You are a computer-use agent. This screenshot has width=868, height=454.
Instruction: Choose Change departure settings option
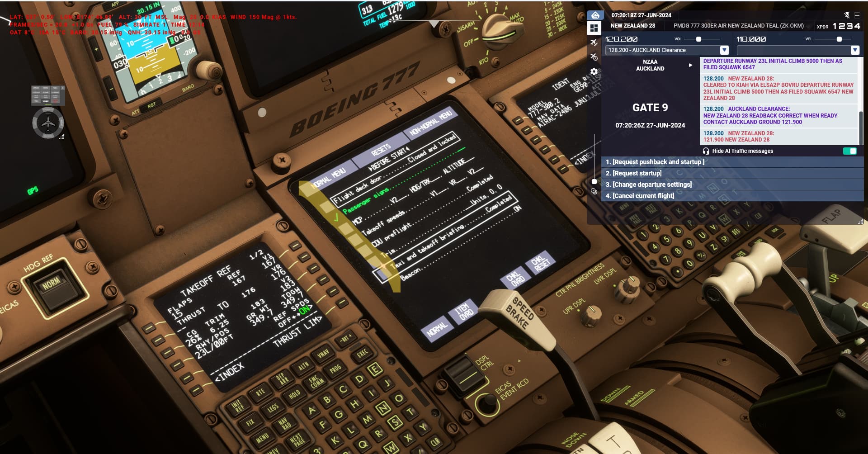[x=732, y=184]
